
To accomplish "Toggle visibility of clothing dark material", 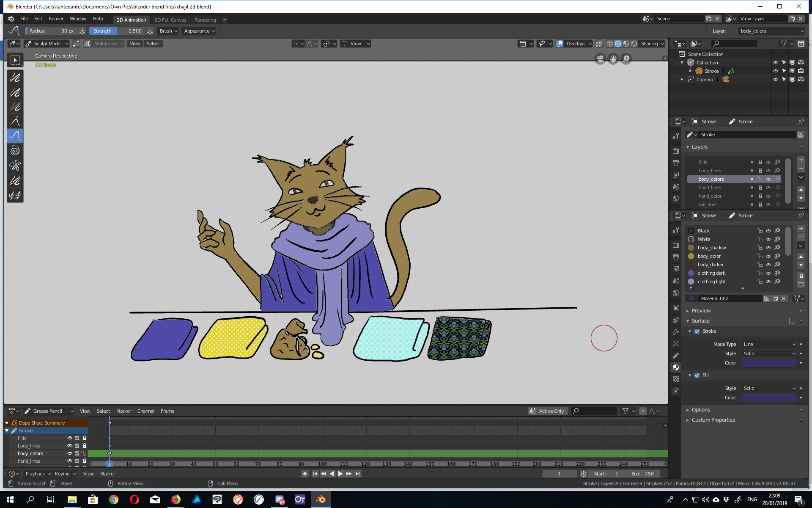I will tap(768, 273).
